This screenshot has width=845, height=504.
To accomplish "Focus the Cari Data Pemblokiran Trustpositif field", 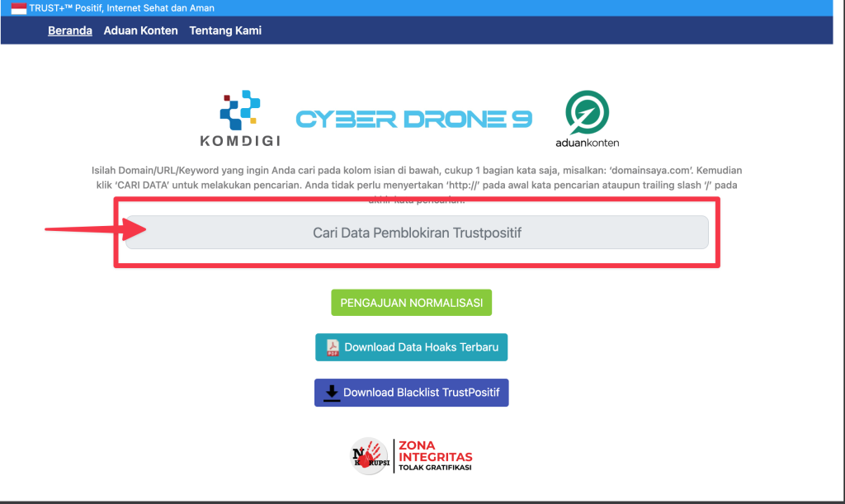I will 417,233.
